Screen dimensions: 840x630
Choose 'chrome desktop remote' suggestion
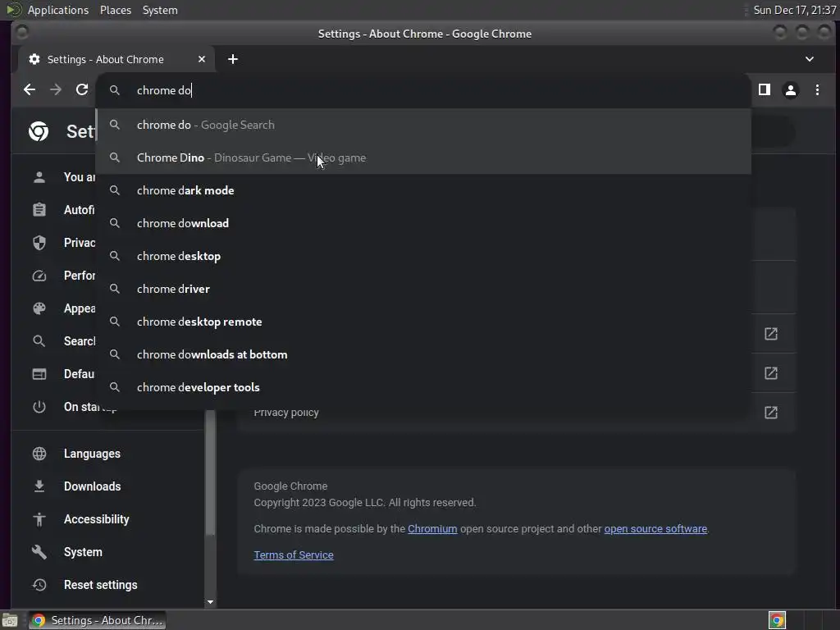pyautogui.click(x=423, y=322)
